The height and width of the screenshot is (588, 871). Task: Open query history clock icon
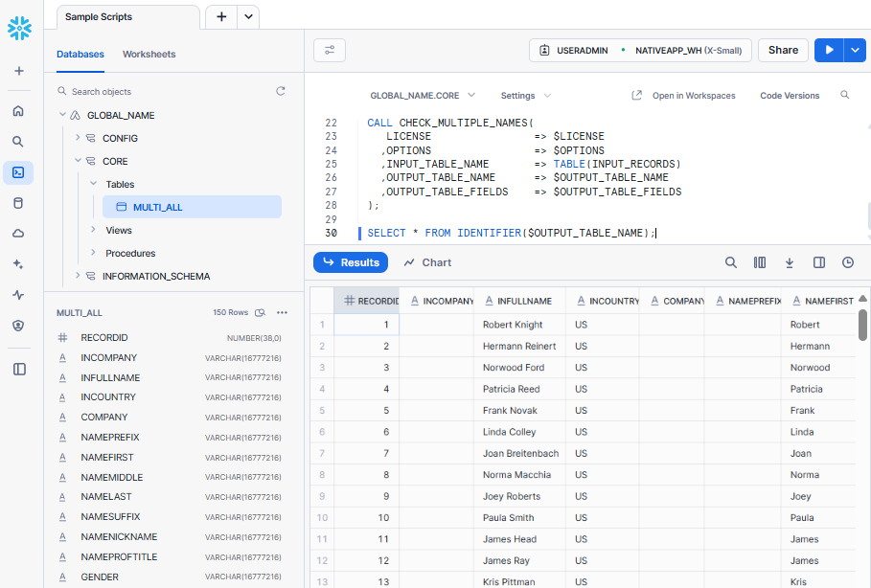point(848,262)
